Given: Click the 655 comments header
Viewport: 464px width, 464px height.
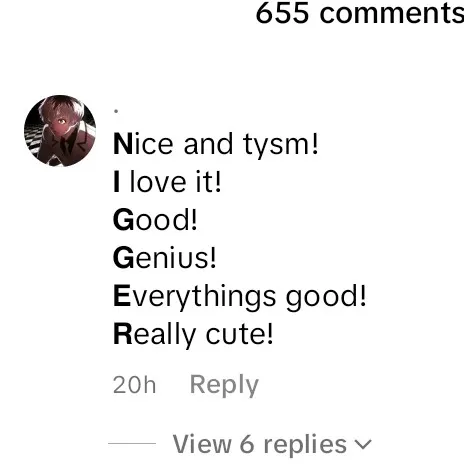Looking at the screenshot, I should click(x=360, y=13).
